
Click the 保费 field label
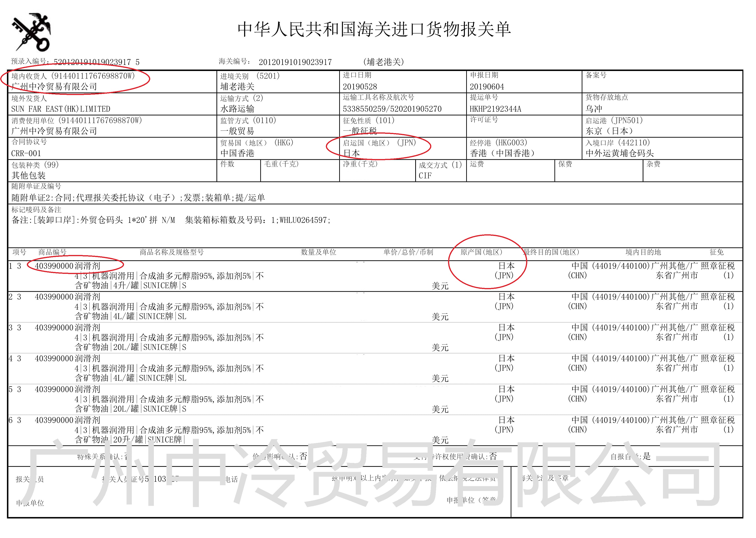(x=565, y=164)
